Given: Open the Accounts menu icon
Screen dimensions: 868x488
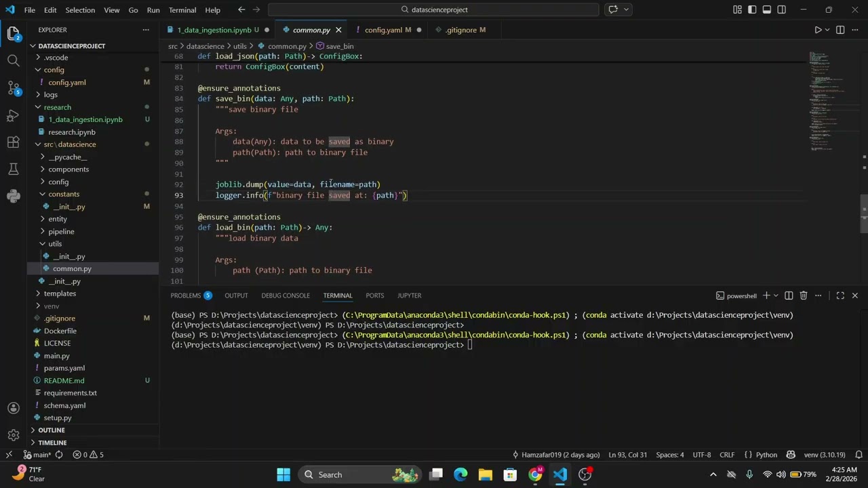Looking at the screenshot, I should pos(13,408).
